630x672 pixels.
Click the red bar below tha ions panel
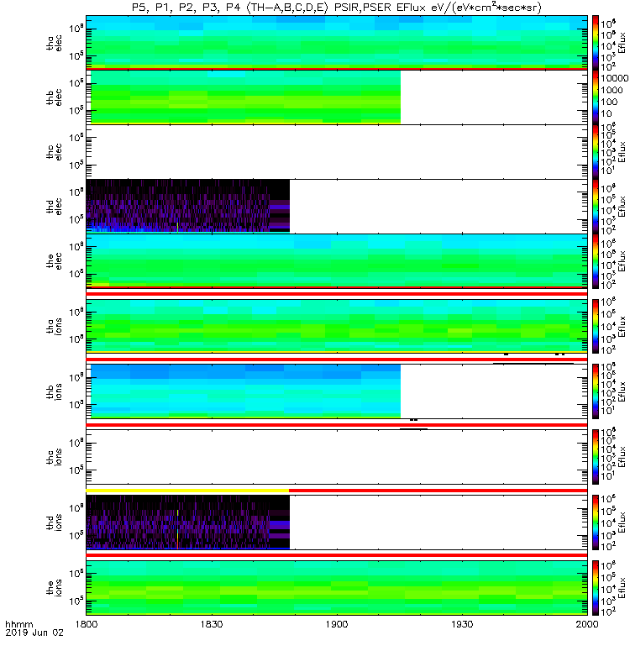click(337, 360)
